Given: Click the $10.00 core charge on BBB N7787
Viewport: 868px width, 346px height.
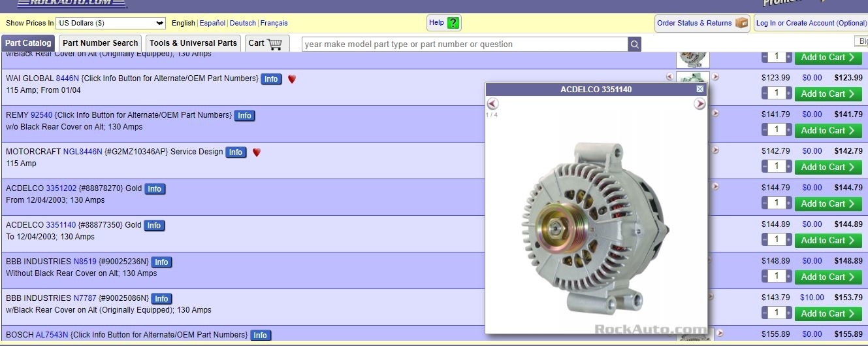Looking at the screenshot, I should click(x=812, y=298).
